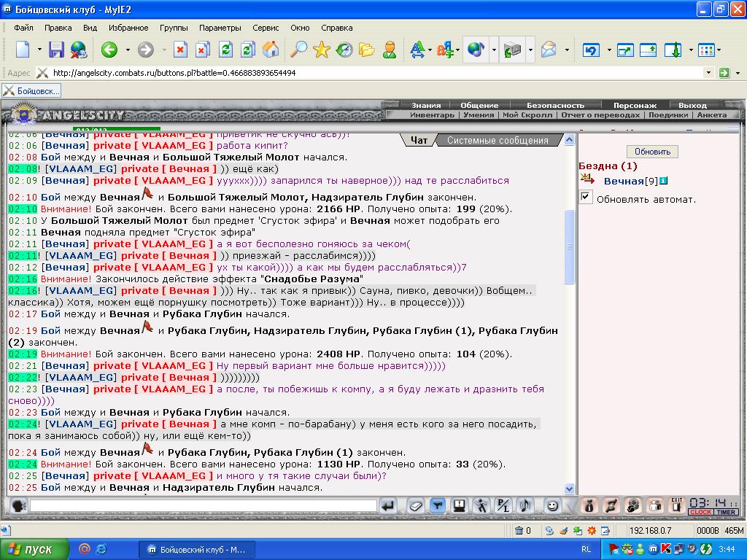
Task: Open the Back button history dropdown arrow
Action: pyautogui.click(x=128, y=49)
